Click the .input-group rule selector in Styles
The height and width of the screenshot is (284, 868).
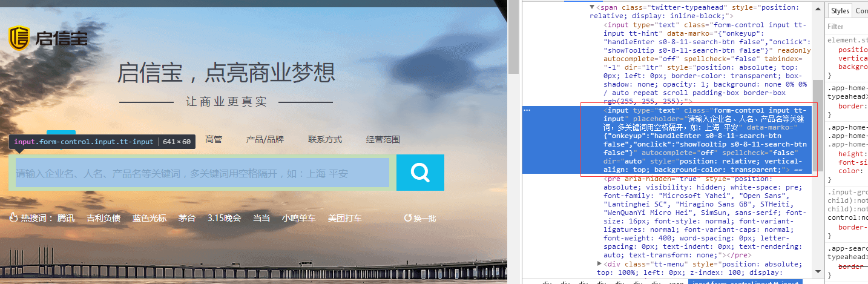pyautogui.click(x=847, y=193)
